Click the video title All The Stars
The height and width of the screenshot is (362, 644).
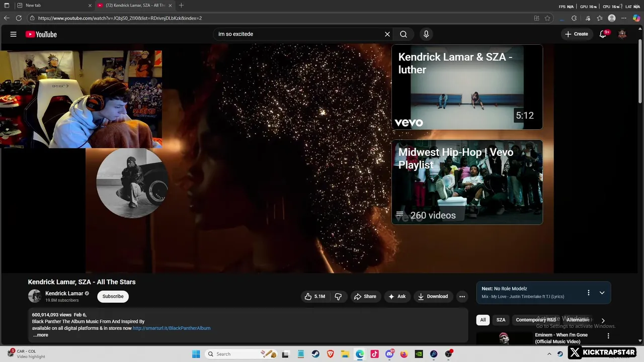pyautogui.click(x=82, y=282)
